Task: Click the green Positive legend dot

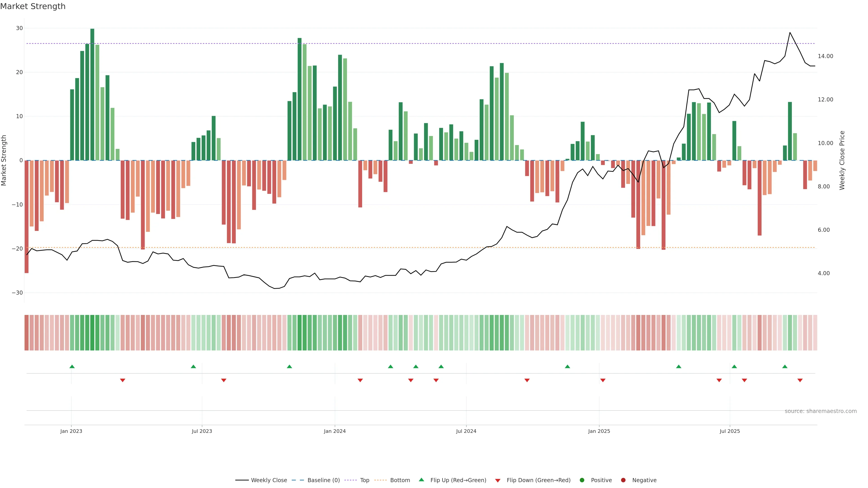Action: pyautogui.click(x=582, y=480)
